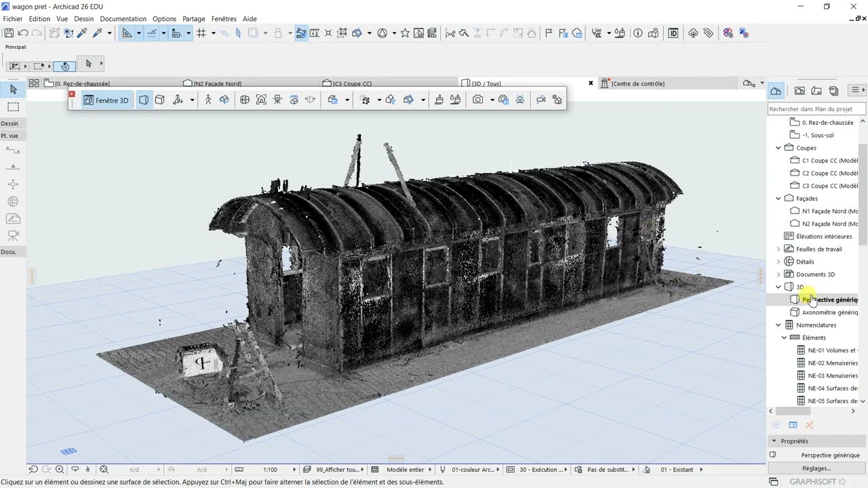868x488 pixels.
Task: Click the home fit-view icon in 3D toolbar
Action: pos(261,100)
